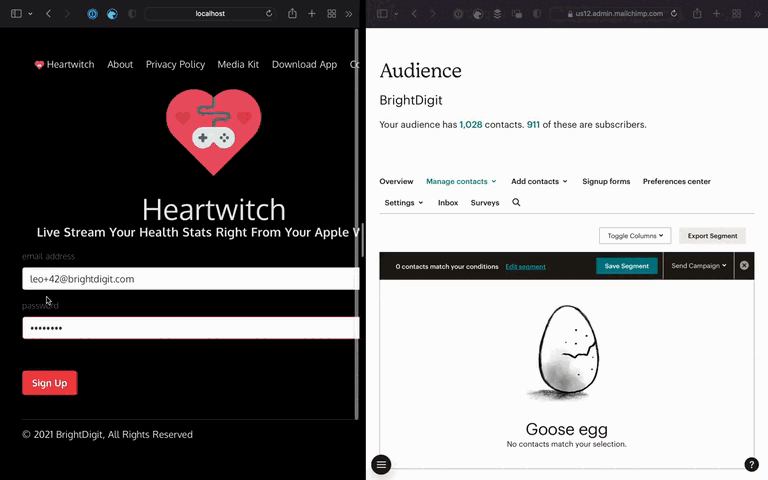Expand toolbar overflow in localhost window
768x480 pixels.
[349, 14]
